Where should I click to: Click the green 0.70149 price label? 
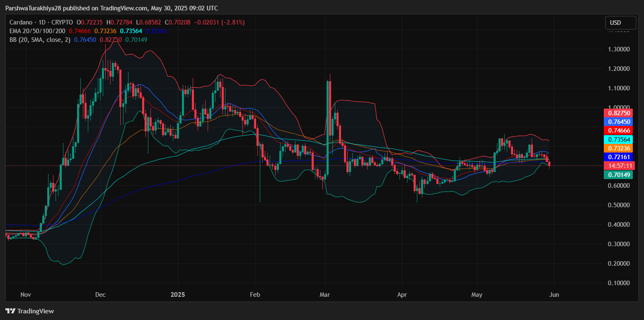click(x=619, y=175)
